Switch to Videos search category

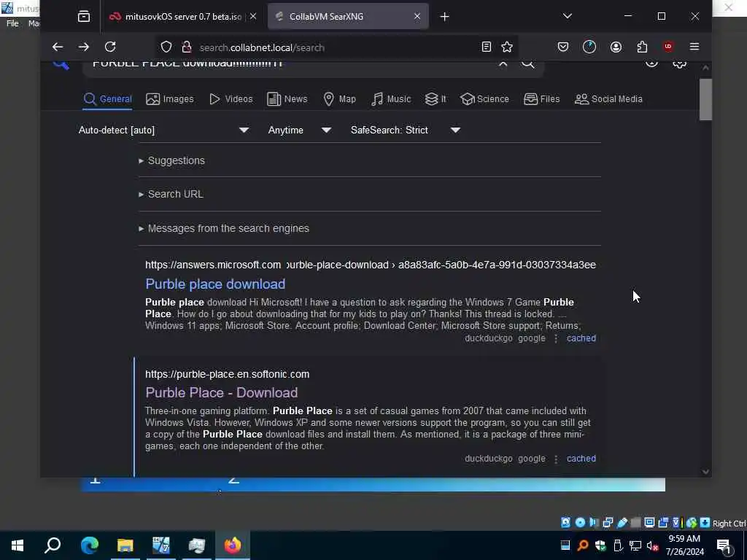coord(231,99)
